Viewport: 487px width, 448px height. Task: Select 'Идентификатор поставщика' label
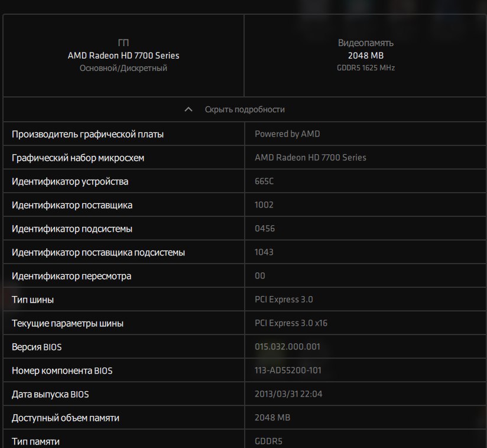(x=72, y=205)
